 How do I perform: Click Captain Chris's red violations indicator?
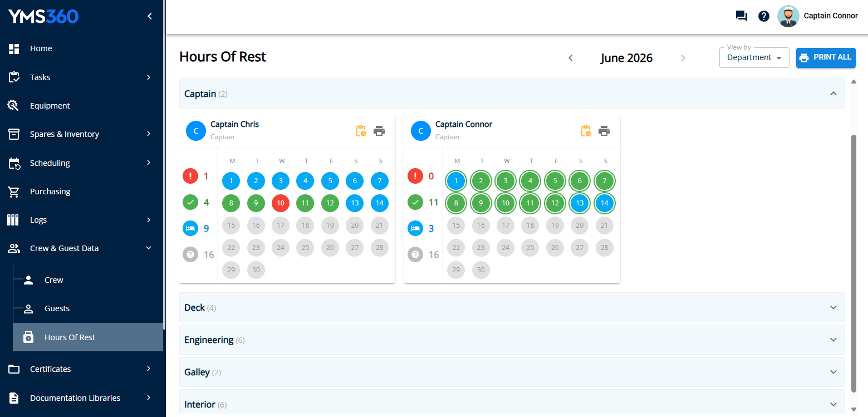(190, 176)
